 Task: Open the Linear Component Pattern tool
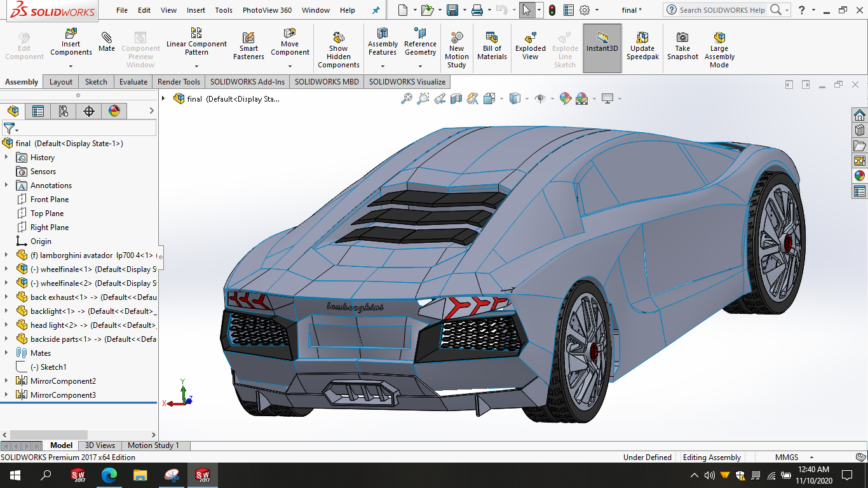pos(196,42)
